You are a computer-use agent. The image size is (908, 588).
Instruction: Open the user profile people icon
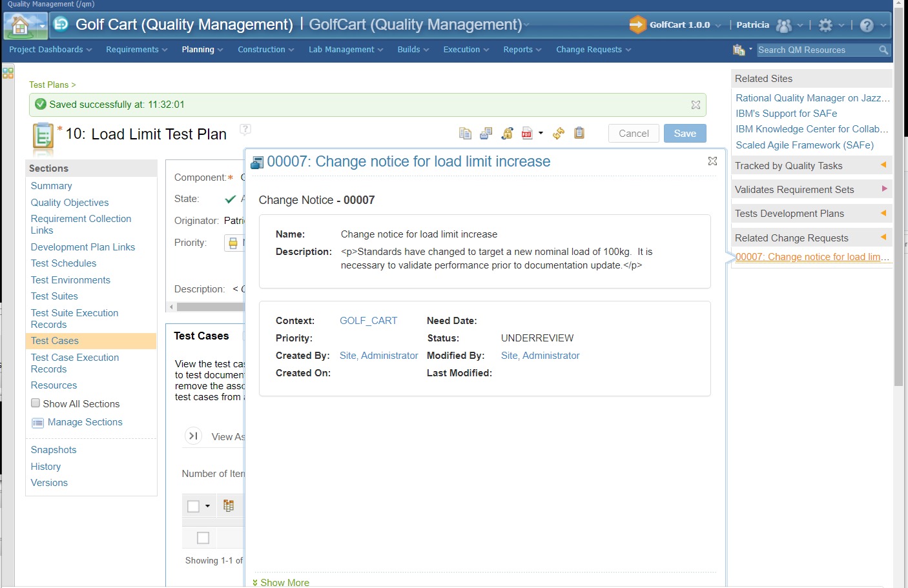[783, 25]
